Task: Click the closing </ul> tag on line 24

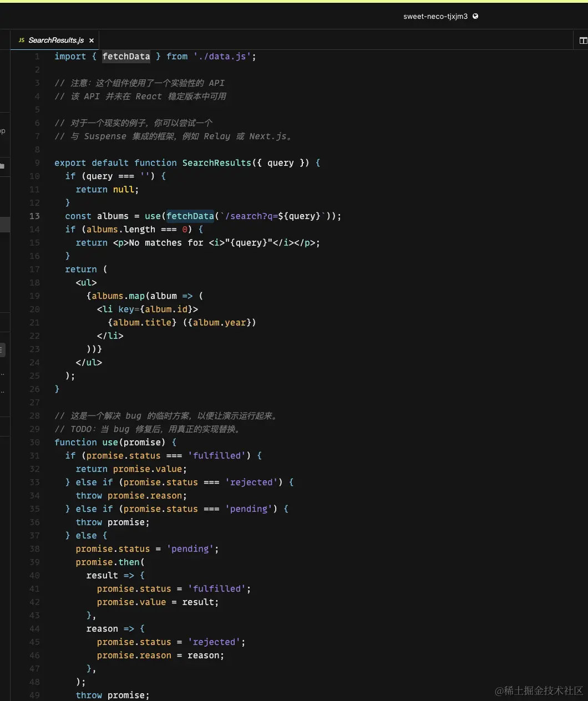Action: (x=89, y=363)
